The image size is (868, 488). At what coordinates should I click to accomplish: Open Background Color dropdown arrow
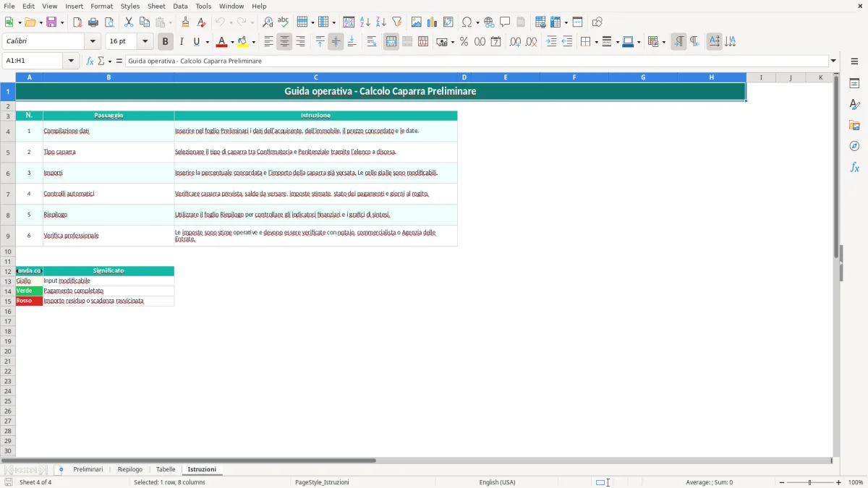(254, 42)
